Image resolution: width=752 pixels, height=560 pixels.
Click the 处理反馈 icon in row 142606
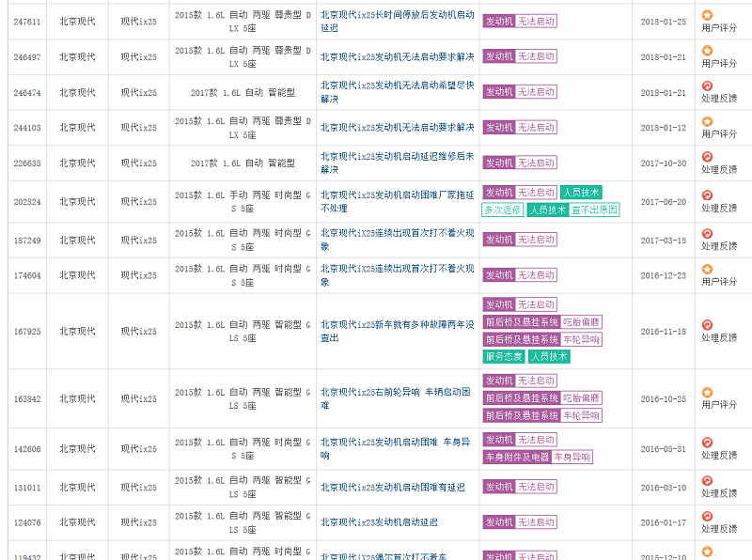[707, 443]
